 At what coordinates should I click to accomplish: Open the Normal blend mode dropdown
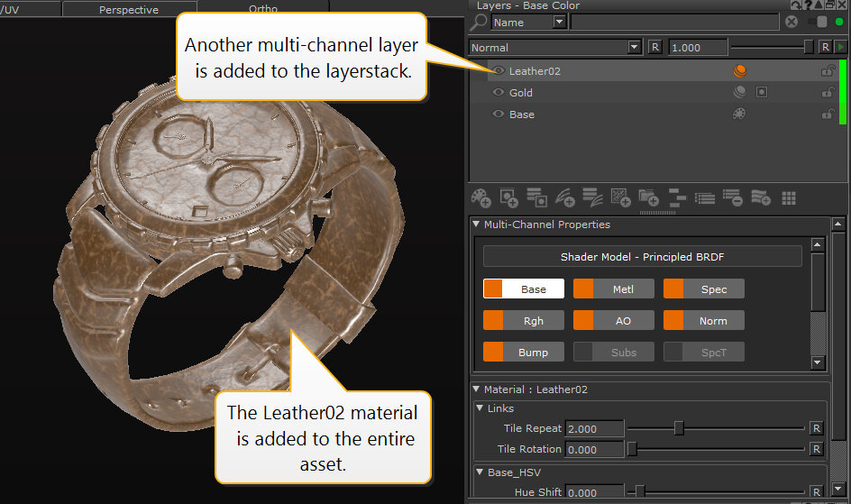click(x=634, y=48)
